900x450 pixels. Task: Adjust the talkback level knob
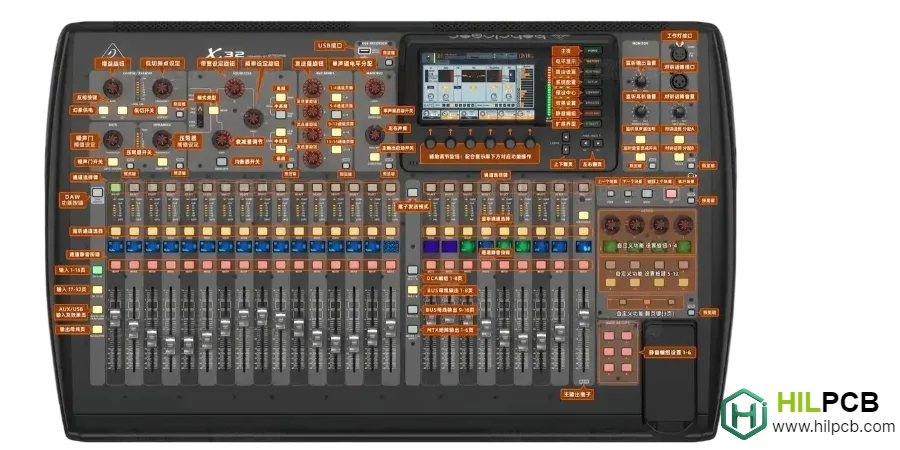tap(681, 112)
